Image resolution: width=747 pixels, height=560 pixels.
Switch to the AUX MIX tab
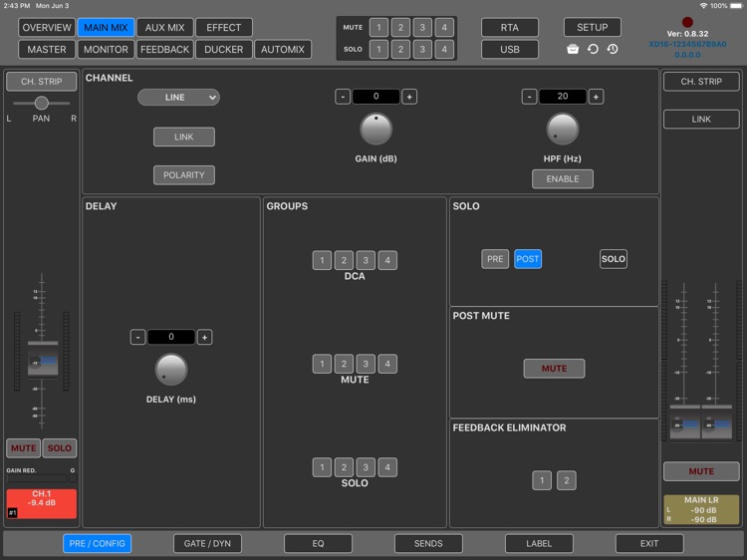[162, 27]
